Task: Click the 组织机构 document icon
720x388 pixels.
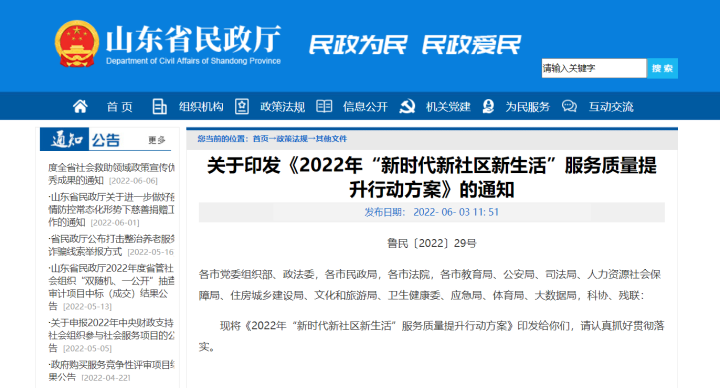Action: [x=159, y=107]
